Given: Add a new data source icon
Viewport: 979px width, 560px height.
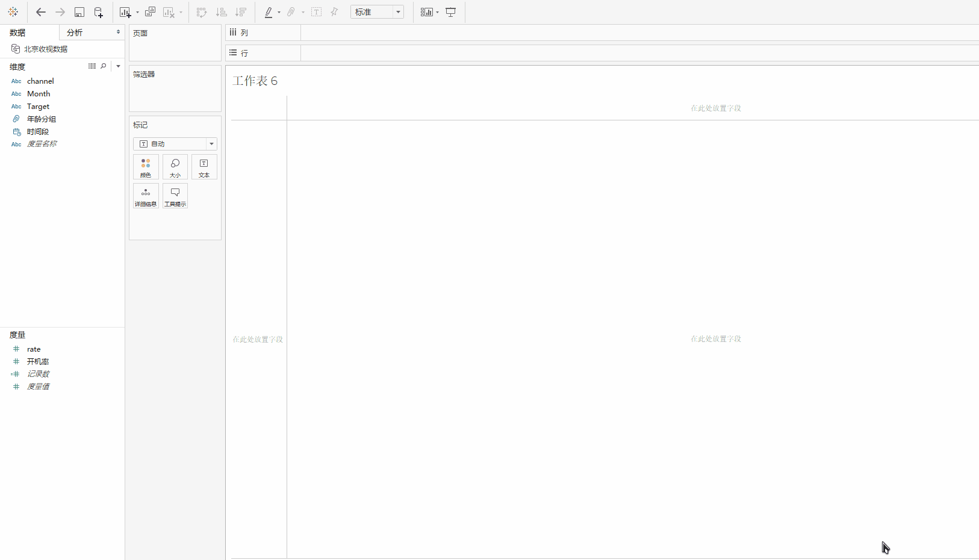Looking at the screenshot, I should point(98,12).
